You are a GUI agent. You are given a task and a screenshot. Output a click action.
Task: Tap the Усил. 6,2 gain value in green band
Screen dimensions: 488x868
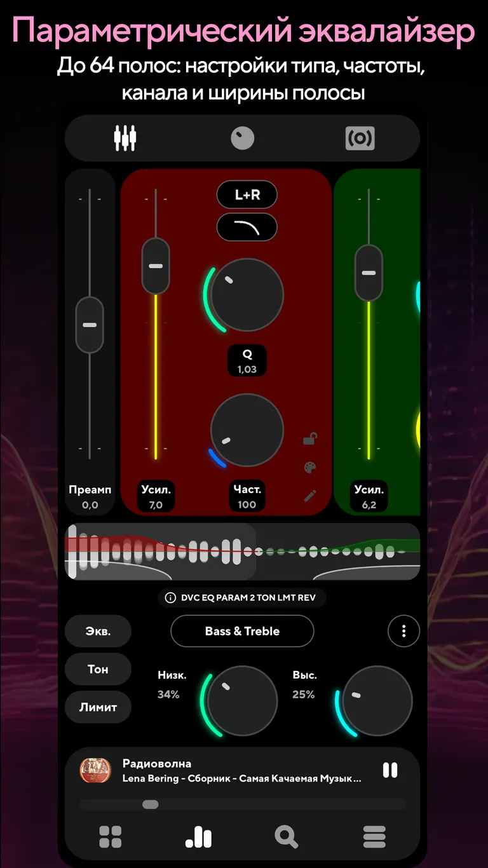pos(369,497)
